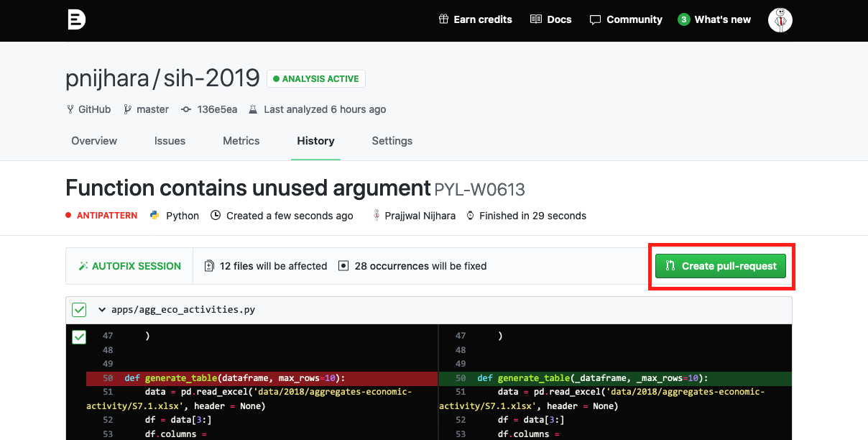This screenshot has height=440, width=868.
Task: Switch to the Issues tab
Action: click(170, 141)
